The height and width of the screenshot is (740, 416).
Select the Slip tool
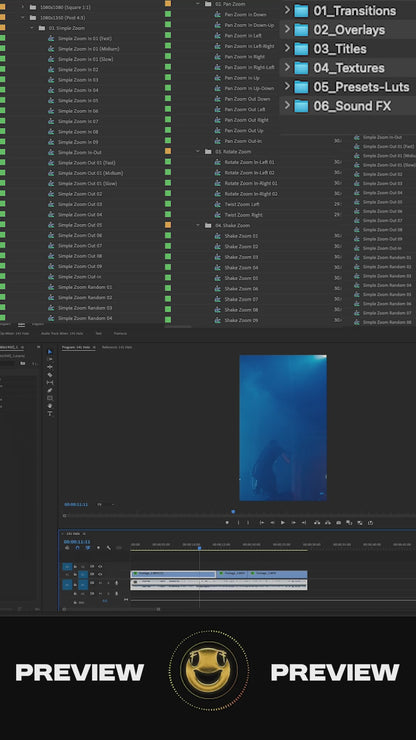[x=50, y=382]
